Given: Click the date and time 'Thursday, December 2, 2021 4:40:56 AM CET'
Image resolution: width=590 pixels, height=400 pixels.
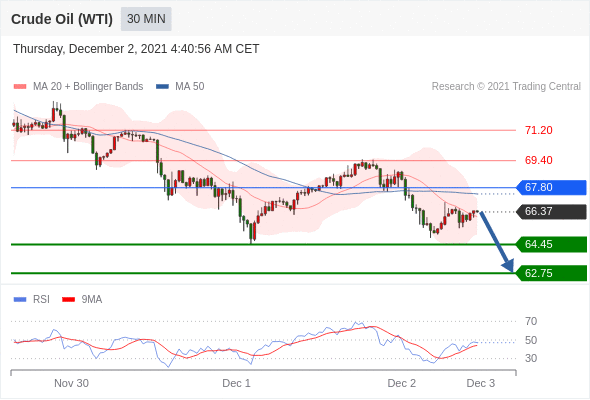Looking at the screenshot, I should click(x=136, y=49).
